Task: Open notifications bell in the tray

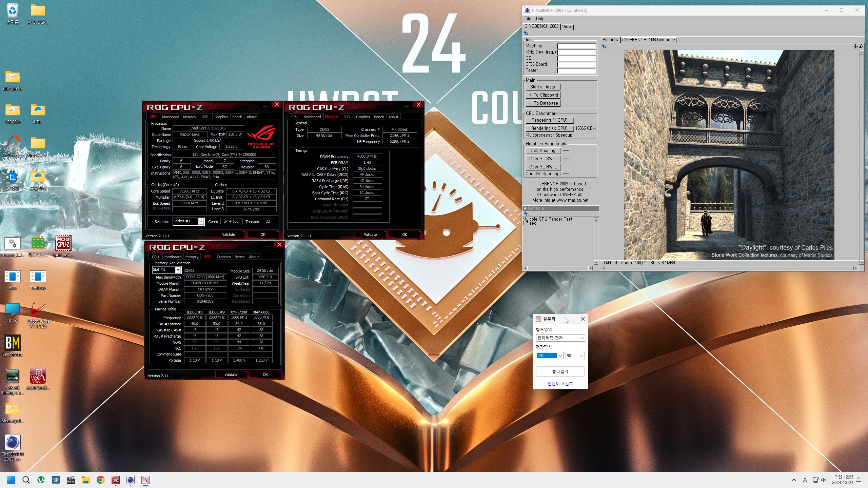Action: click(x=859, y=480)
